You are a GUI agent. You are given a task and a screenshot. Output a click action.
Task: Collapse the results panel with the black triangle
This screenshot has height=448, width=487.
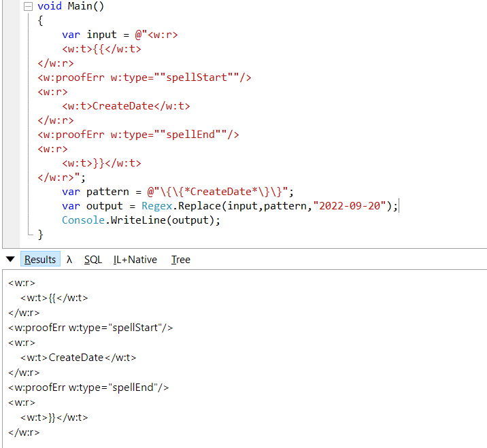coord(10,259)
